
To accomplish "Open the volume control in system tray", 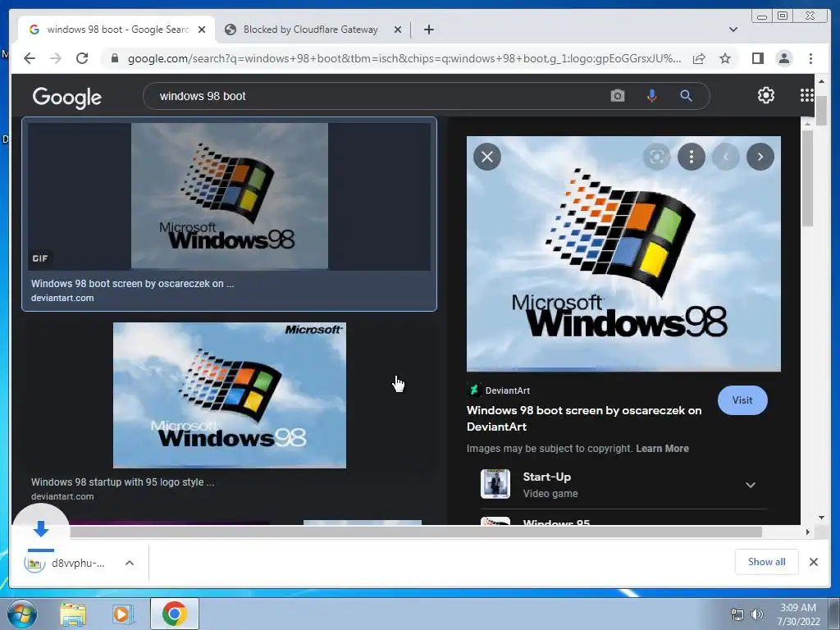I will [x=756, y=614].
